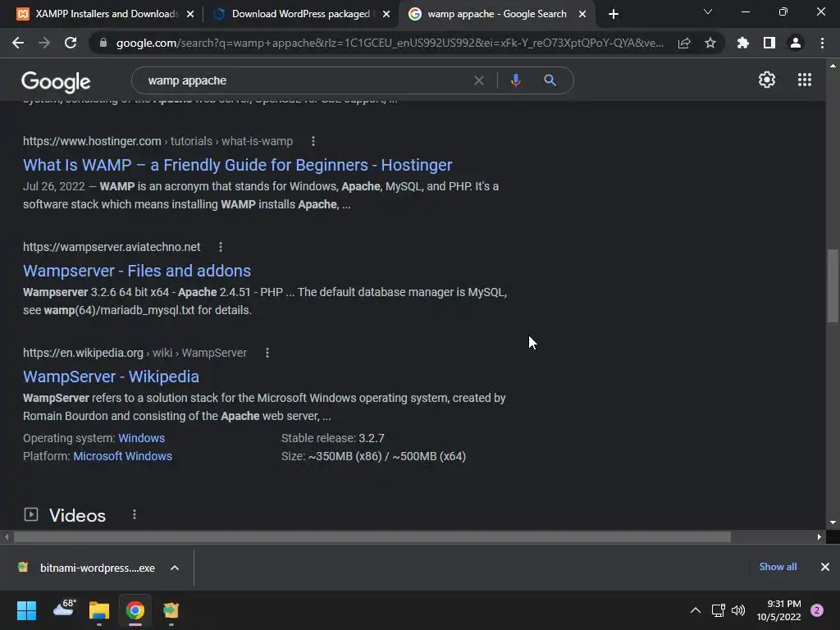840x630 pixels.
Task: Start voice search with the microphone
Action: tap(515, 80)
